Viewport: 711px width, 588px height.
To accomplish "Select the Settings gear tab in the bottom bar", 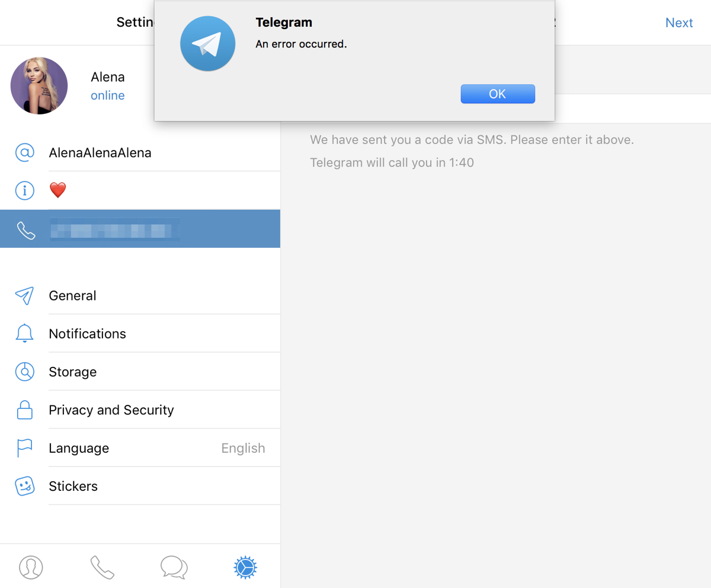I will tap(245, 567).
